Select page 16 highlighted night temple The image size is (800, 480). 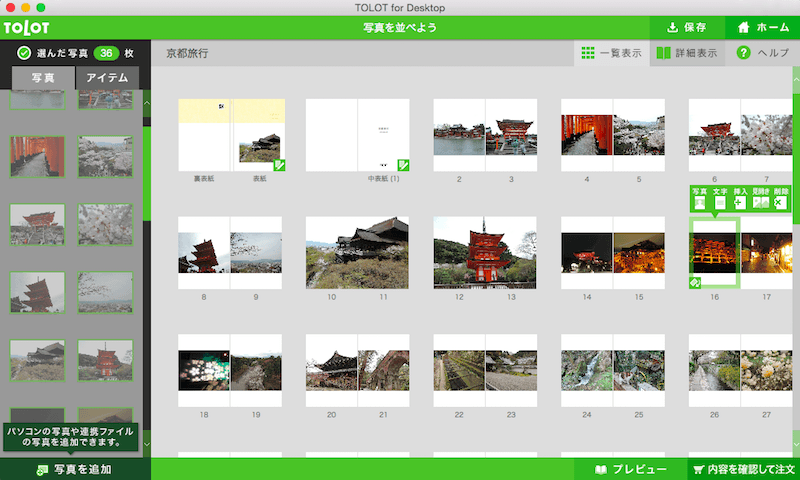(x=714, y=252)
